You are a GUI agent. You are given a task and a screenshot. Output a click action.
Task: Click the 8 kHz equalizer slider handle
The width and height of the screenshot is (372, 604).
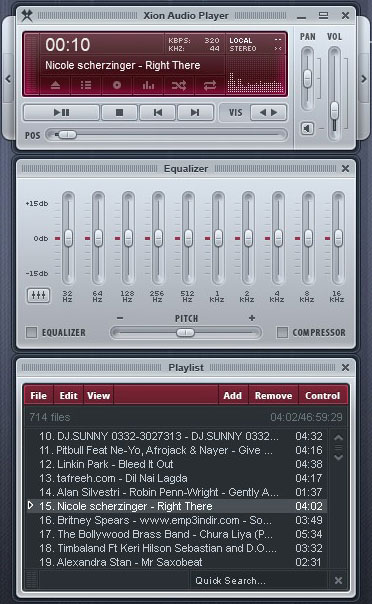click(x=308, y=238)
